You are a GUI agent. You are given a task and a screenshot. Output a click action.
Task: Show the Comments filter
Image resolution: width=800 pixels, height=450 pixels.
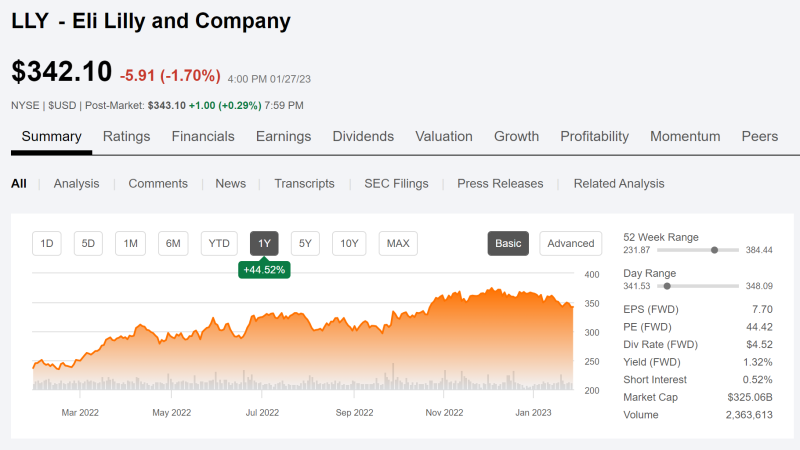point(158,184)
